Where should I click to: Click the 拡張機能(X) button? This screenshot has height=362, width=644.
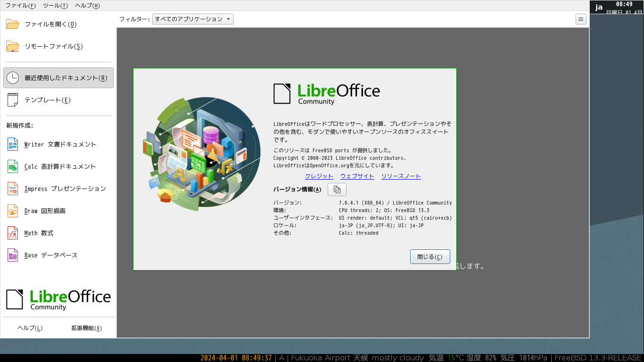(86, 328)
